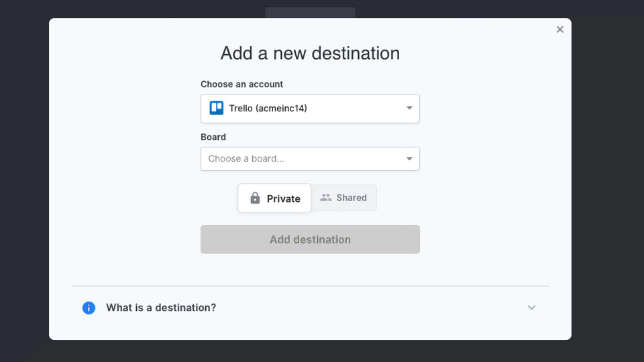The image size is (644, 362).
Task: Click the Trello logo icon
Action: pos(217,108)
